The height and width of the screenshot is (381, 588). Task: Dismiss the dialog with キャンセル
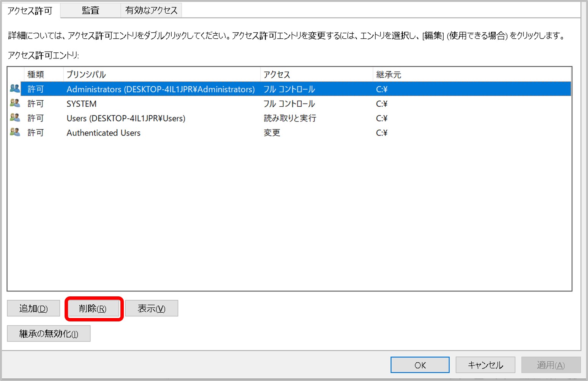click(x=485, y=365)
